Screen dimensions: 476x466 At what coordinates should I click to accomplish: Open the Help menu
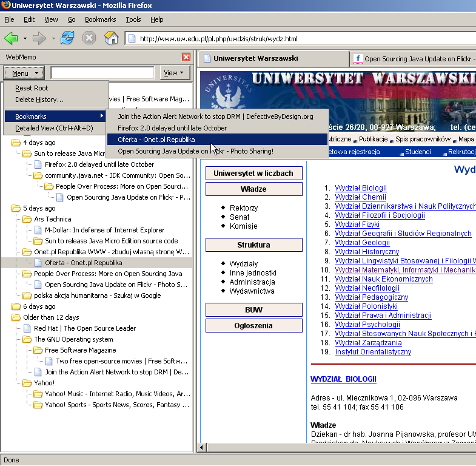(156, 19)
